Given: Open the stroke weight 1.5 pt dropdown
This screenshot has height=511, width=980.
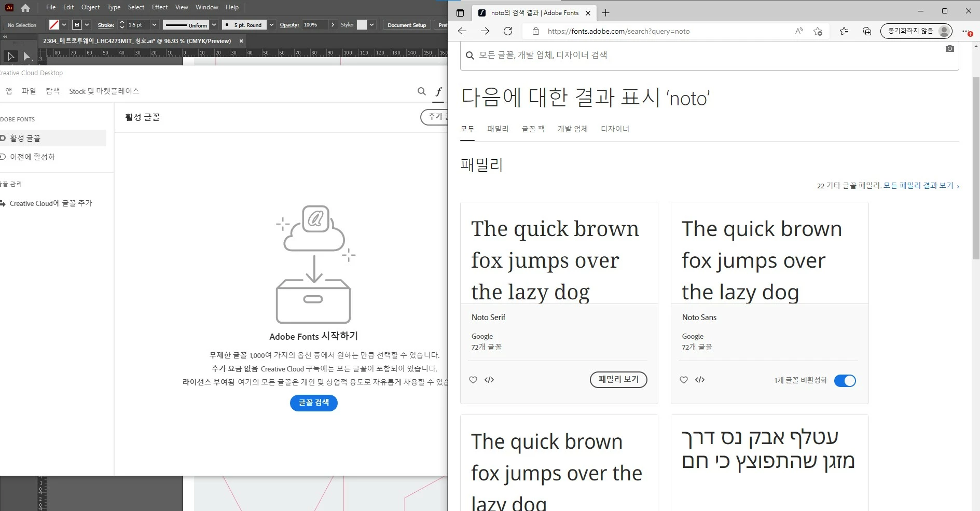Looking at the screenshot, I should point(154,25).
